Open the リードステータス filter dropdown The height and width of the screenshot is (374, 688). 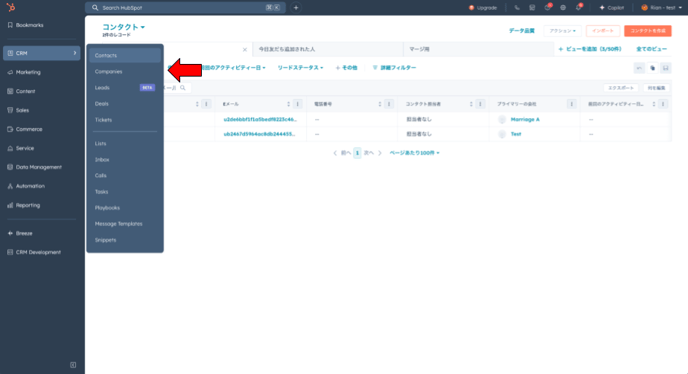(300, 68)
